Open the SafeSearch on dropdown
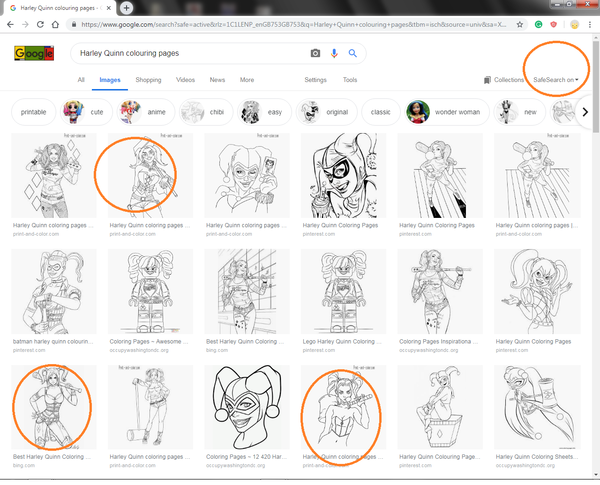The width and height of the screenshot is (600, 485). [556, 80]
